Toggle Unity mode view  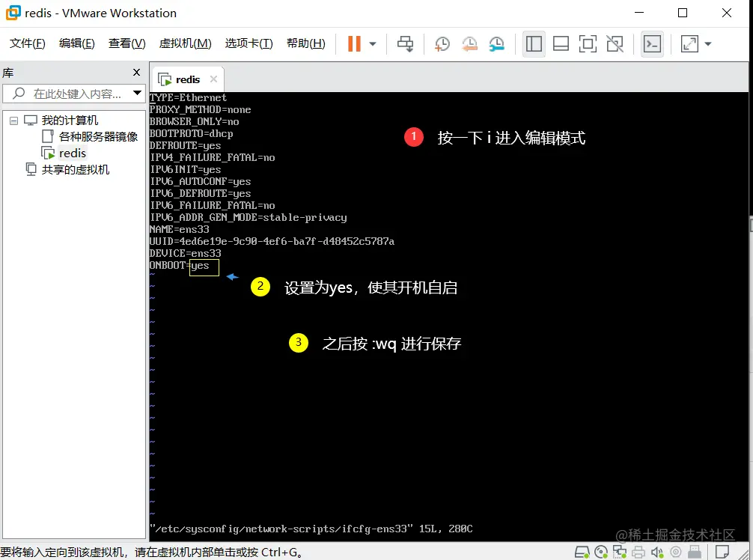pos(615,43)
